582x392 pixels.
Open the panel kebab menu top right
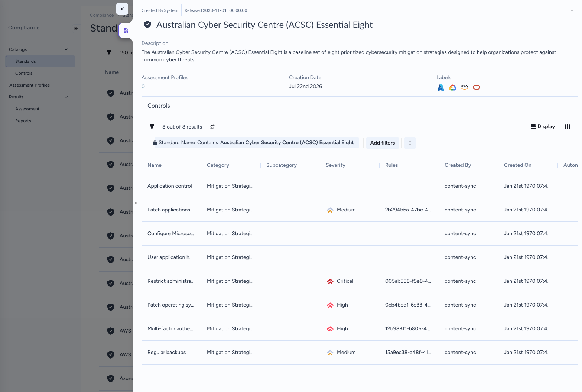[x=572, y=10]
